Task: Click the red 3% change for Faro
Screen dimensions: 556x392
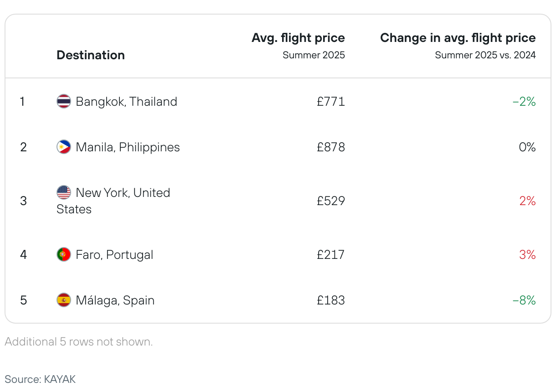Action: tap(527, 254)
